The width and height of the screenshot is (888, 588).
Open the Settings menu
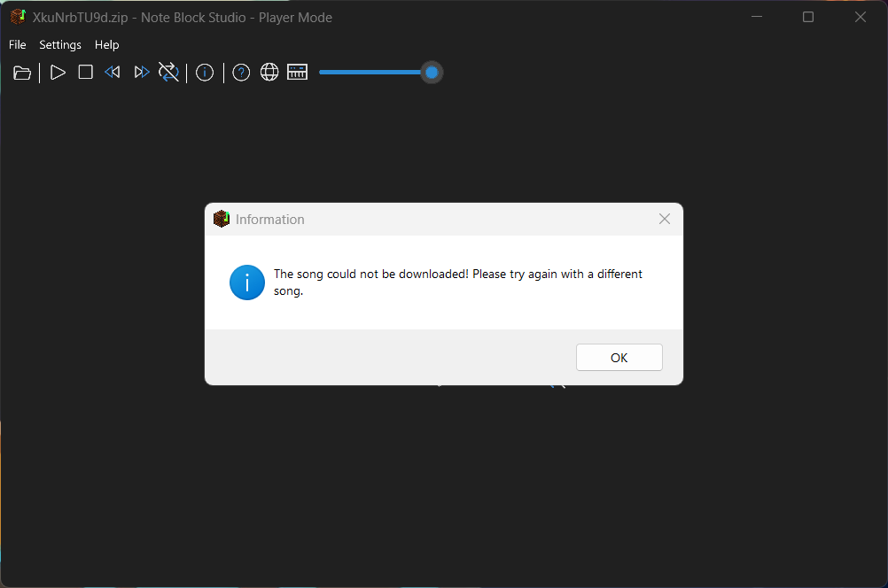pyautogui.click(x=60, y=44)
